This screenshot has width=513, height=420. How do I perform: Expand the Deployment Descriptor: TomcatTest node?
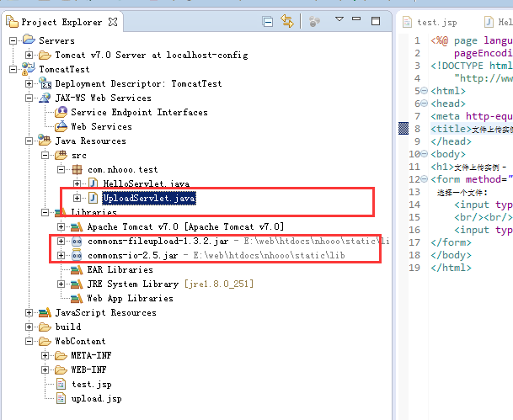(29, 83)
